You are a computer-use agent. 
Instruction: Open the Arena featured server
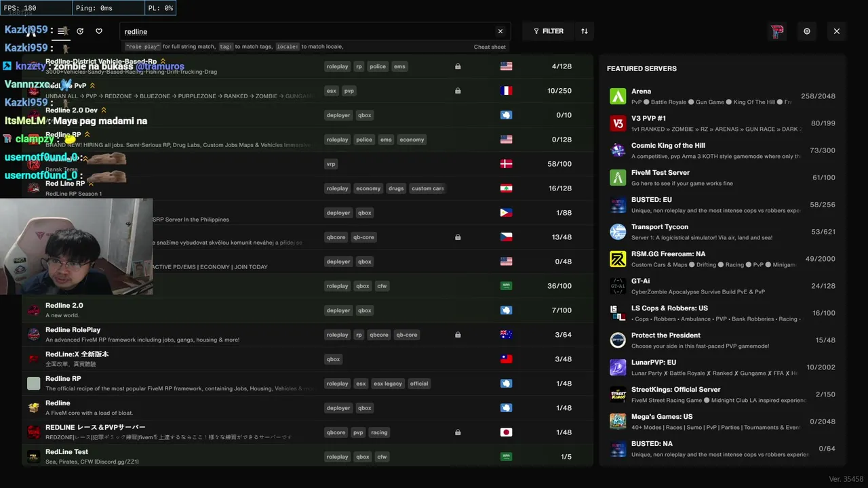724,96
